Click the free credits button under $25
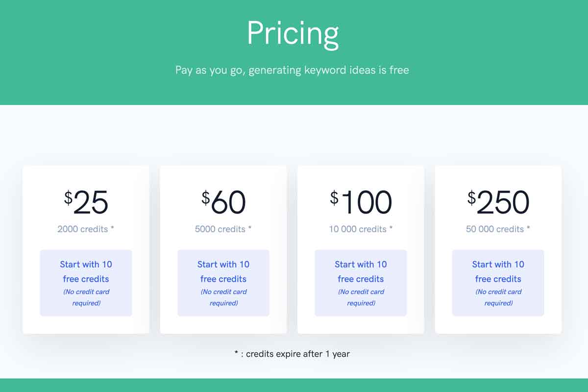Image resolution: width=588 pixels, height=392 pixels. pos(86,283)
